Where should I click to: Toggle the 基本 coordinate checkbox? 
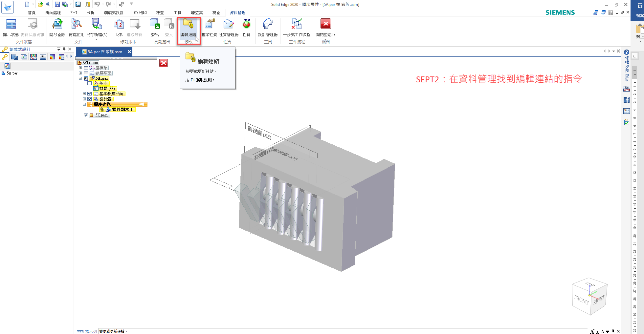(90, 83)
